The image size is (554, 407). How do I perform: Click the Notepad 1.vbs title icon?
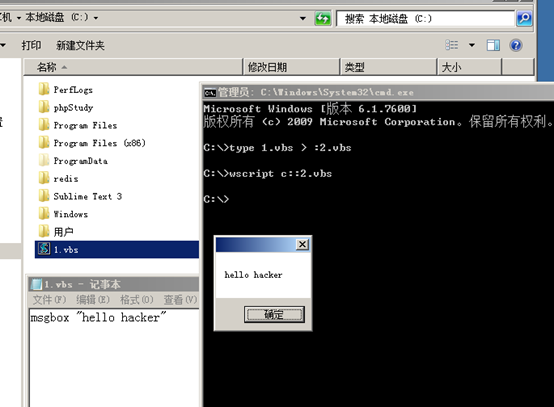[x=36, y=284]
